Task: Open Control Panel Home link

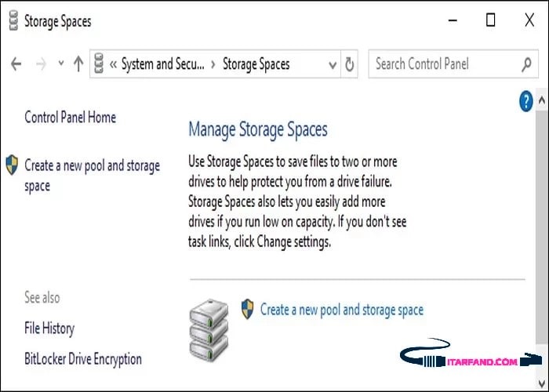Action: 70,118
